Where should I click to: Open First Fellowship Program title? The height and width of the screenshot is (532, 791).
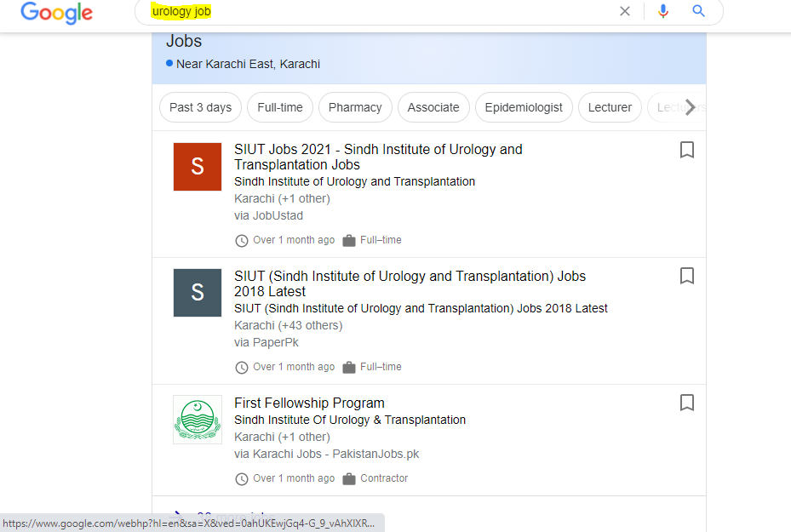click(309, 403)
